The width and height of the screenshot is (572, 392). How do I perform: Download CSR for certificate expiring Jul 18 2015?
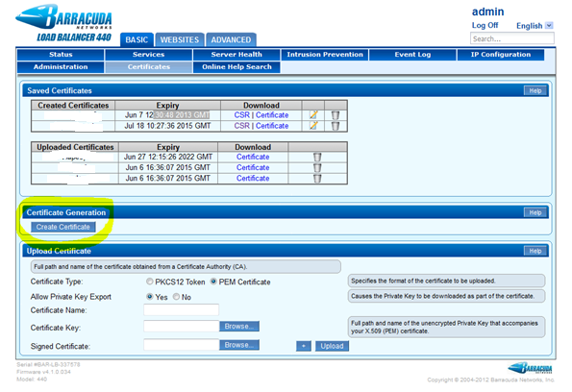coord(242,126)
